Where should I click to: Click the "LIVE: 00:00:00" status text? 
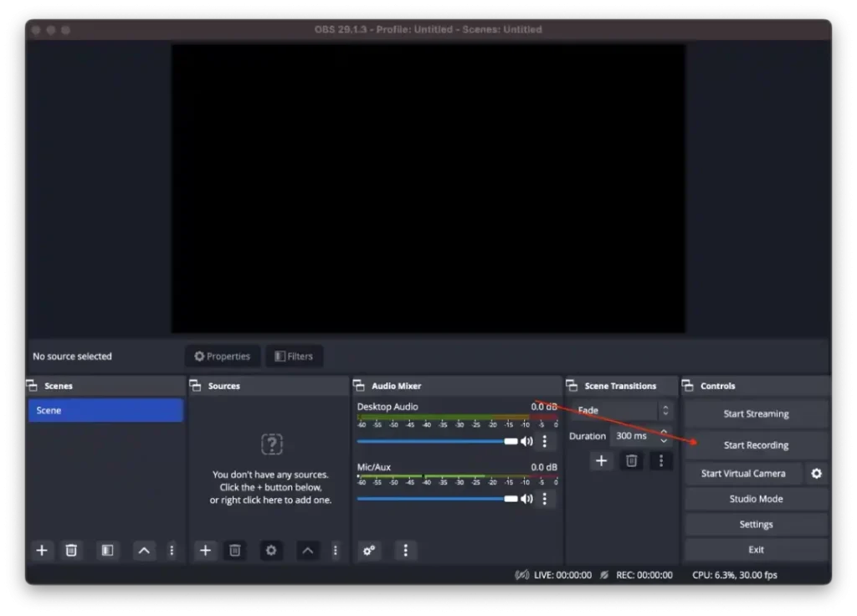coord(563,575)
